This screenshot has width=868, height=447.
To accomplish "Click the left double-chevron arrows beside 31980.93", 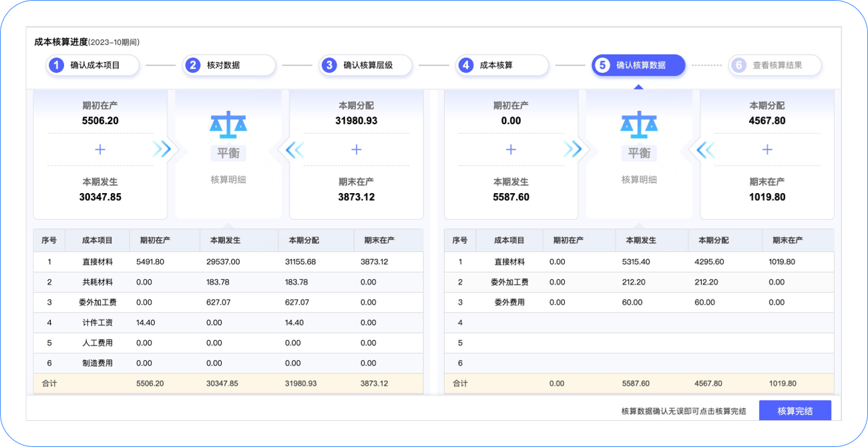I will 294,150.
